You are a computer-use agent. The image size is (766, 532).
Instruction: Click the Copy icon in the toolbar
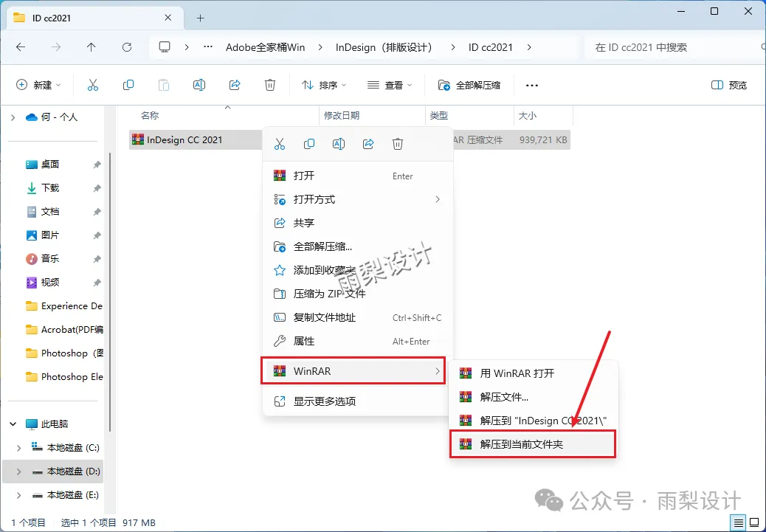click(x=128, y=85)
